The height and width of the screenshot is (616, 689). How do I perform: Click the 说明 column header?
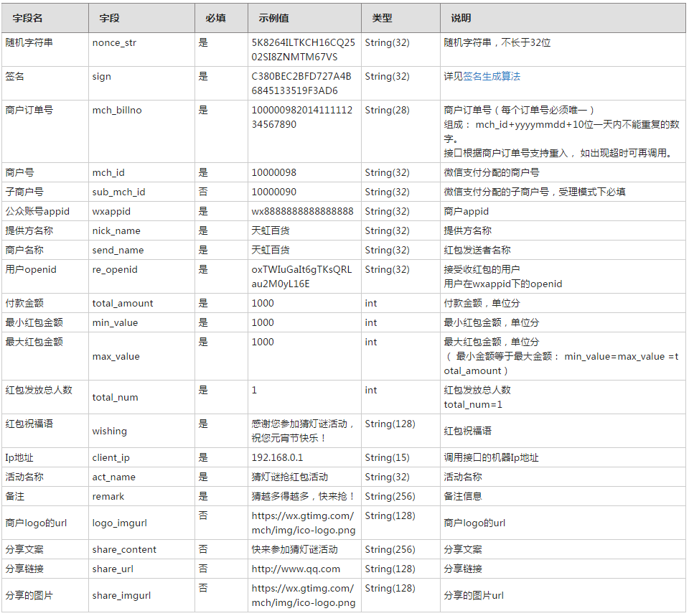461,18
